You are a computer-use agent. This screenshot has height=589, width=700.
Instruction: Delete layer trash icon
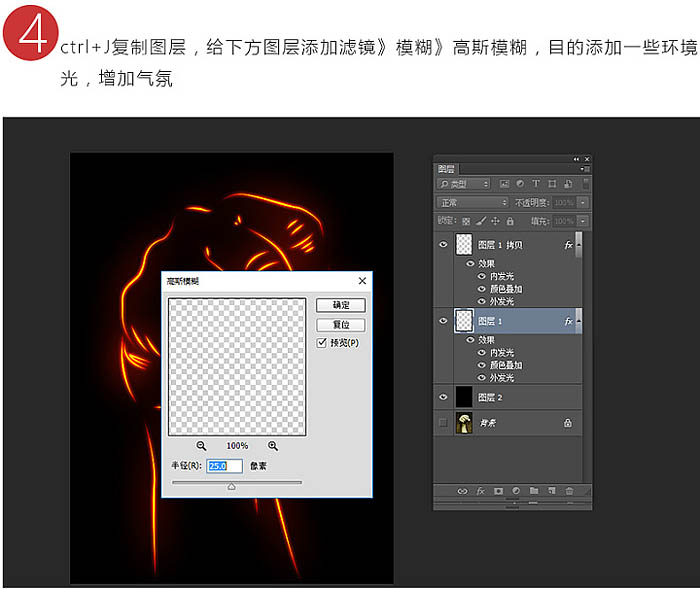coord(569,491)
